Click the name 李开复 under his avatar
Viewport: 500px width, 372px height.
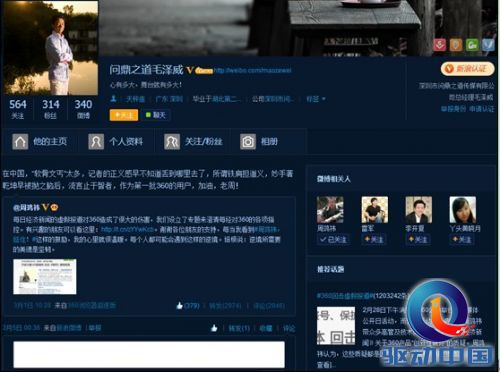click(415, 229)
